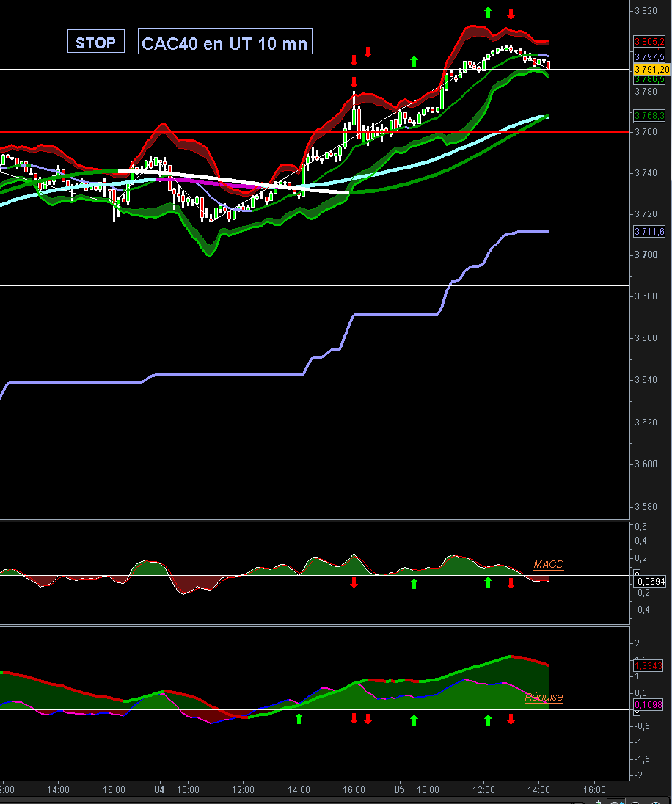Select the yellow 3 791,20 current price tag
The image size is (672, 804).
click(651, 69)
